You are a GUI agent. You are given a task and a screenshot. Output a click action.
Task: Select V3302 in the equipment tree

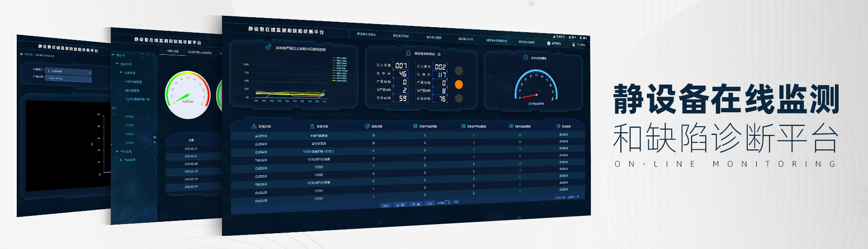coord(130,125)
